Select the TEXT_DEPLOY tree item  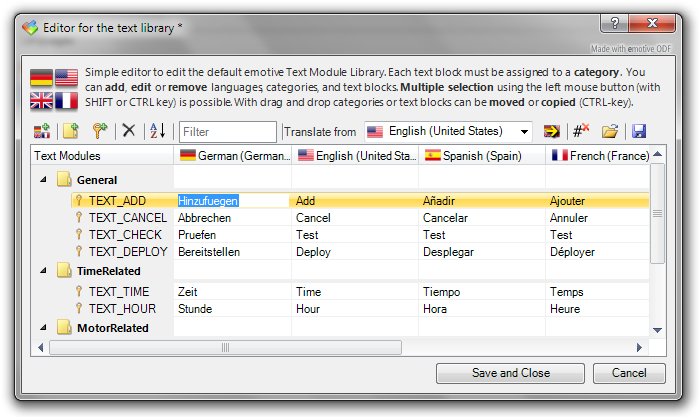[x=124, y=252]
